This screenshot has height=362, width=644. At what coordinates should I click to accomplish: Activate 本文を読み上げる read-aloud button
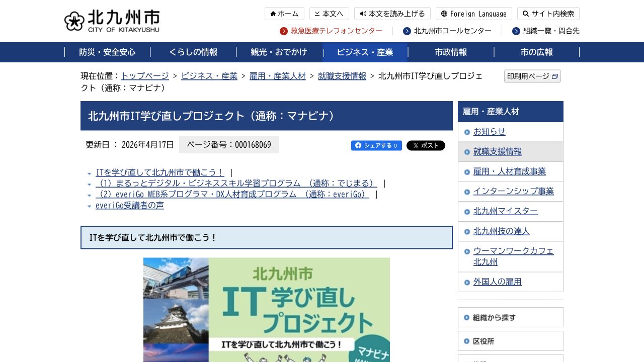[x=392, y=14]
